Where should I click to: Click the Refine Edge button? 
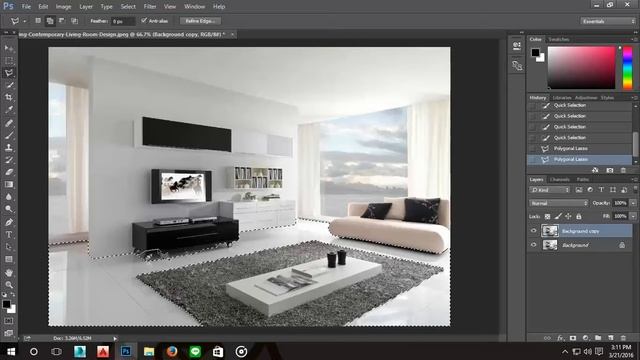[200, 21]
